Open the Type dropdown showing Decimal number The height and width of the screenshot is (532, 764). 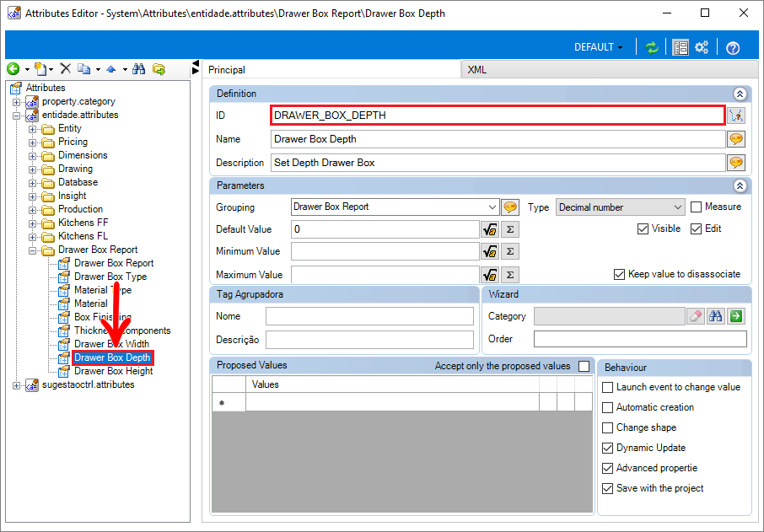click(x=621, y=207)
